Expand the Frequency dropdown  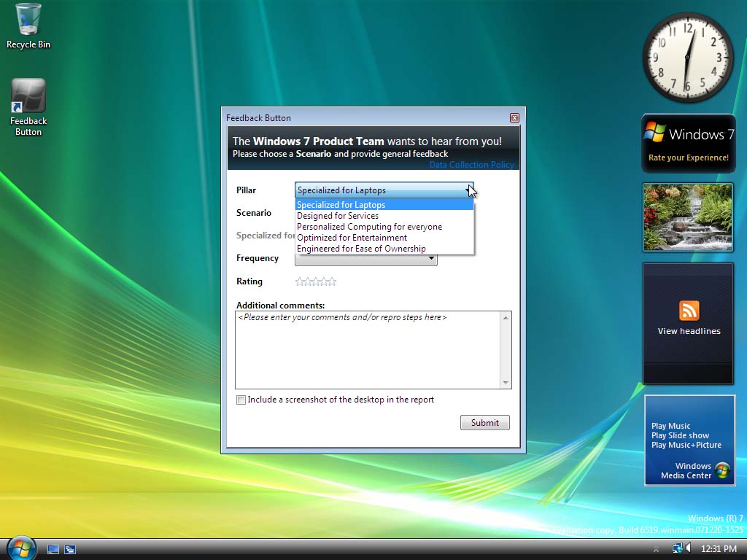[x=430, y=257]
